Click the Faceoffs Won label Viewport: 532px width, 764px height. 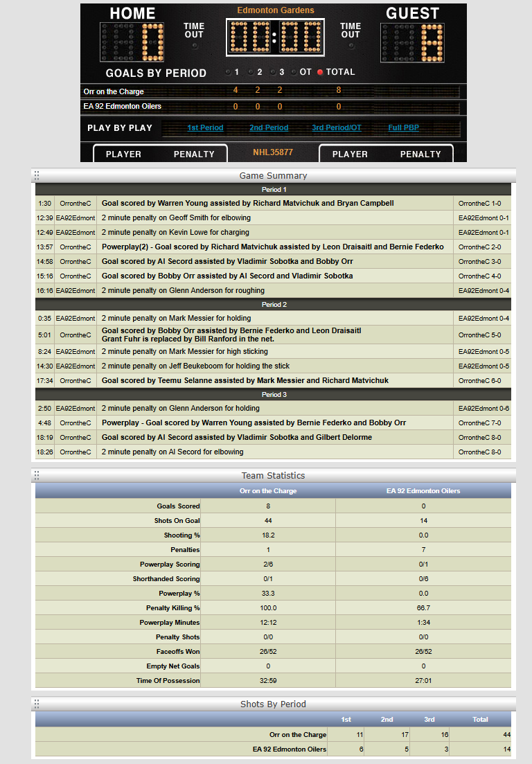[x=178, y=652]
